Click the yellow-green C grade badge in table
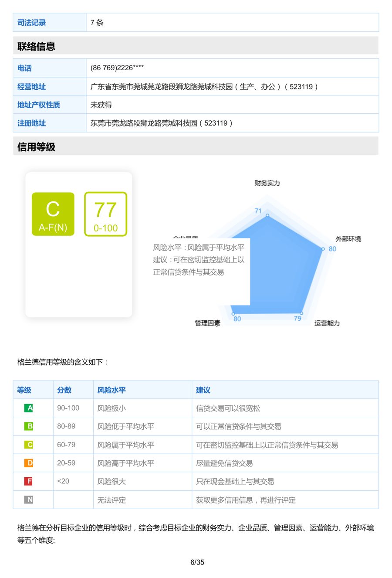The image size is (392, 578). click(x=29, y=445)
